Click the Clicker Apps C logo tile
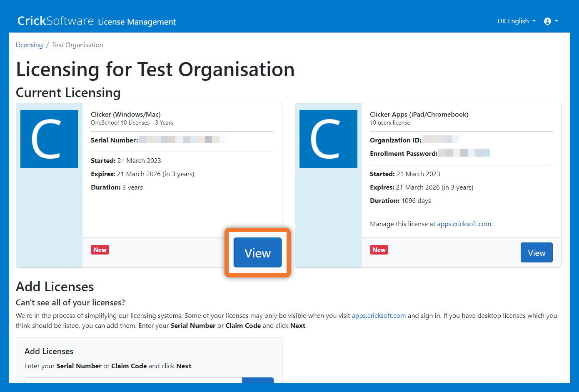This screenshot has width=579, height=392. point(328,139)
